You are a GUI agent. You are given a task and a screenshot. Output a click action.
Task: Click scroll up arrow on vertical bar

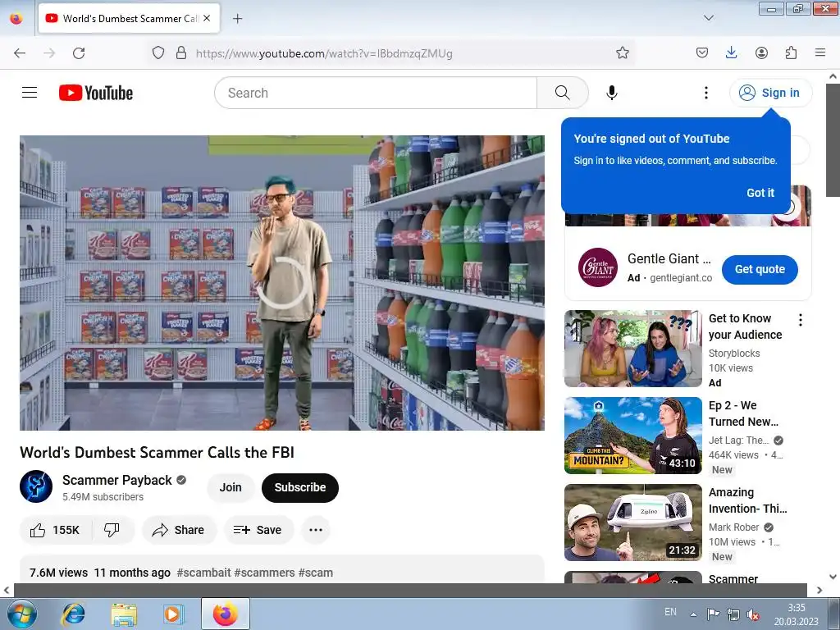coord(833,76)
